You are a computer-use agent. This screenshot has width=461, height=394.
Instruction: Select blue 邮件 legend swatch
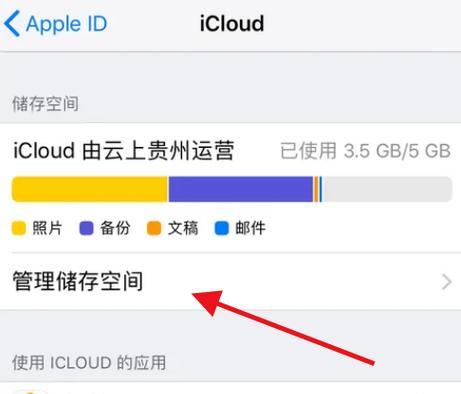pos(222,228)
